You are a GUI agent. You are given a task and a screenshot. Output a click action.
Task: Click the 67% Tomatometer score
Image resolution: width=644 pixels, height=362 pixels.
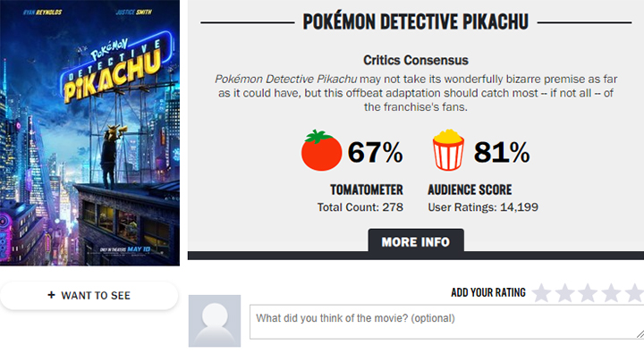point(375,152)
